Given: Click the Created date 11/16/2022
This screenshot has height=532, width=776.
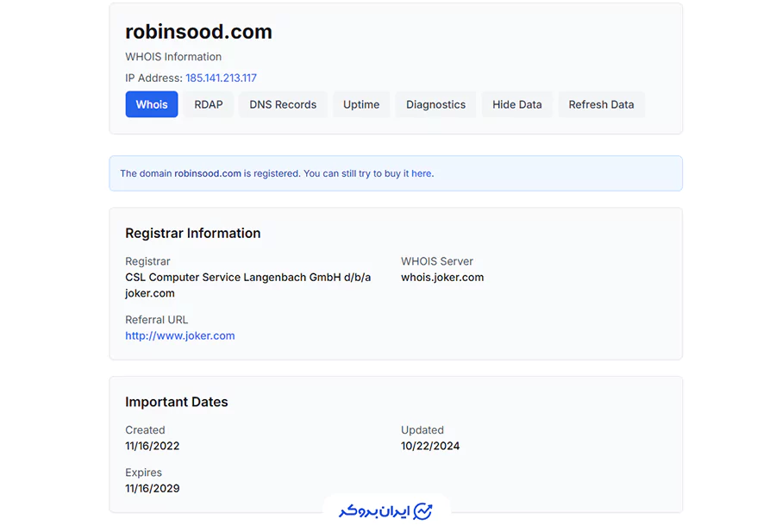Looking at the screenshot, I should coord(152,446).
